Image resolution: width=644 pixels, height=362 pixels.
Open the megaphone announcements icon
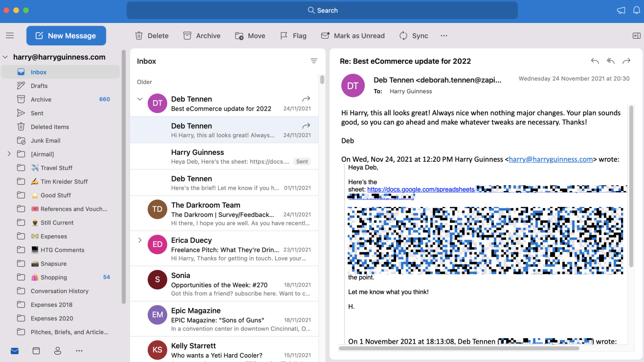coord(621,10)
